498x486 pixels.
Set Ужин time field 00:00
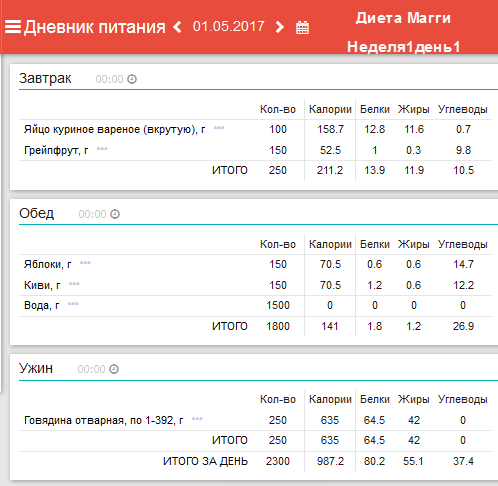coord(91,369)
